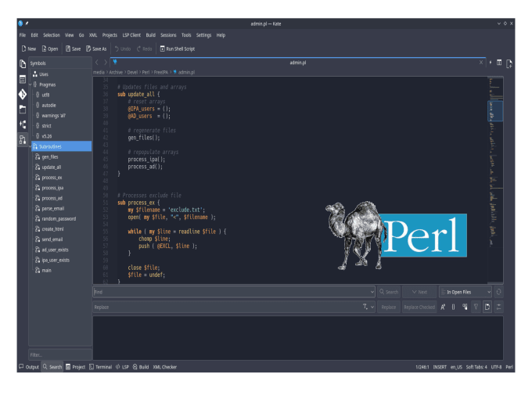Click the FreeIPA breadcrumb segment
The height and width of the screenshot is (399, 532).
[161, 72]
